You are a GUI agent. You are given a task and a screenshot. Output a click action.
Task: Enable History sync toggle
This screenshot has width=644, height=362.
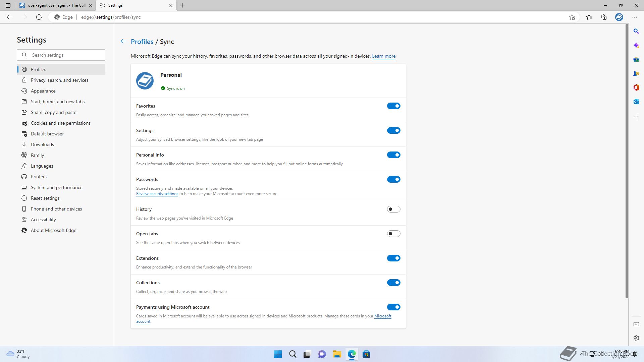pos(394,209)
